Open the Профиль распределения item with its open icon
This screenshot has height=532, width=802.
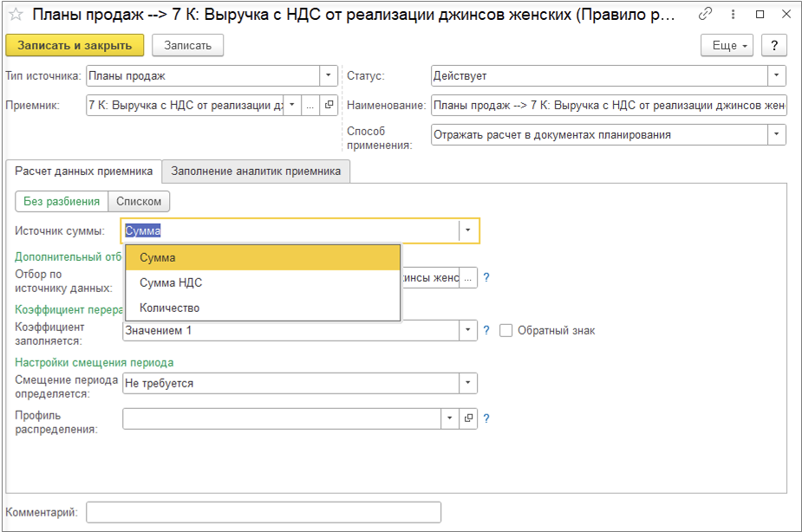coord(468,418)
